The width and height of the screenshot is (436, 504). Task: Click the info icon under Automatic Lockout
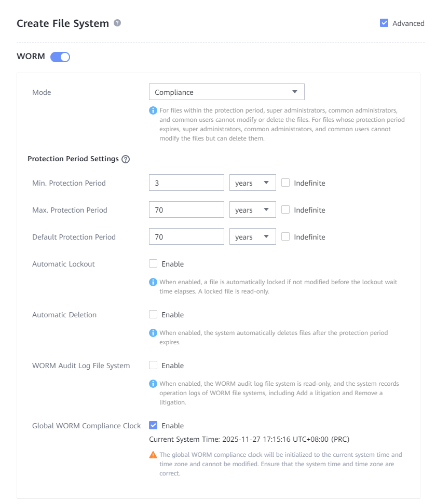[x=153, y=282]
